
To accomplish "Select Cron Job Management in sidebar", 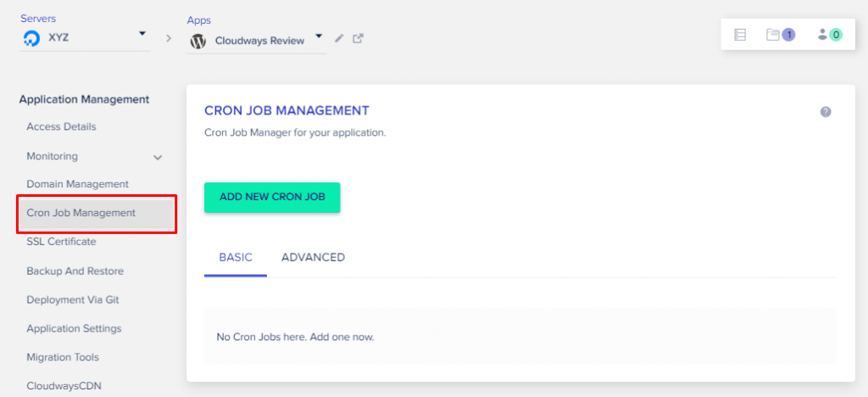I will coord(81,213).
